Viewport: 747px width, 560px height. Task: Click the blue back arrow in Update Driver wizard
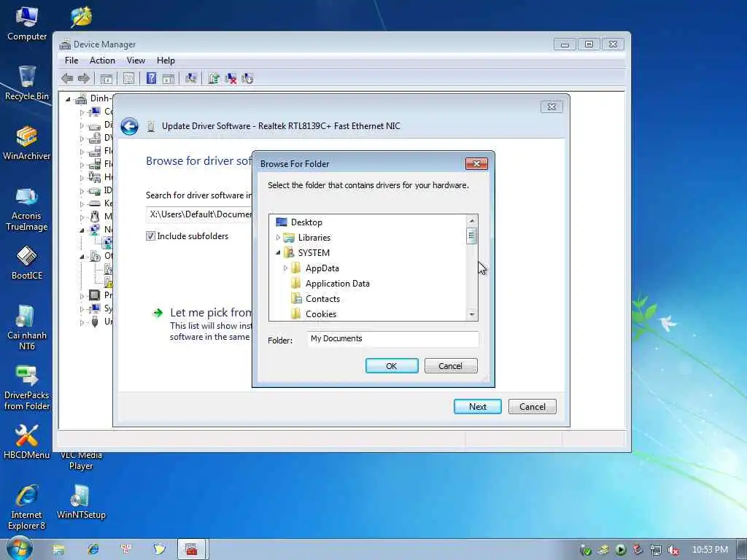coord(129,127)
